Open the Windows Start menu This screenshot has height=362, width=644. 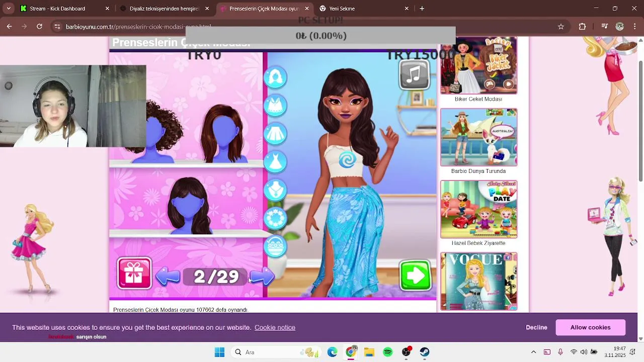tap(219, 352)
